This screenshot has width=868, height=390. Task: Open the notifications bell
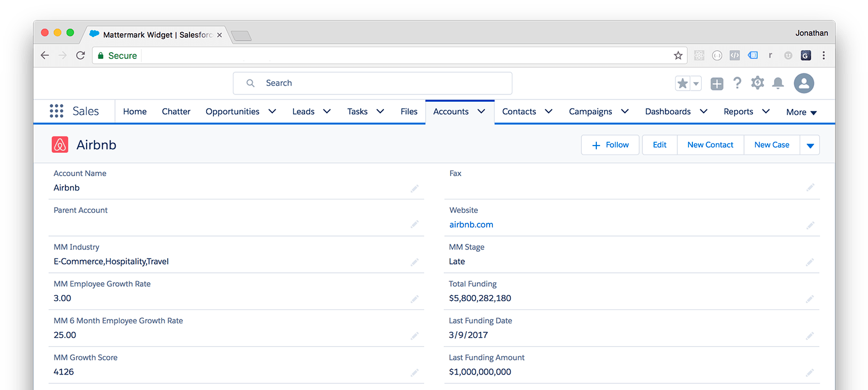coord(778,83)
